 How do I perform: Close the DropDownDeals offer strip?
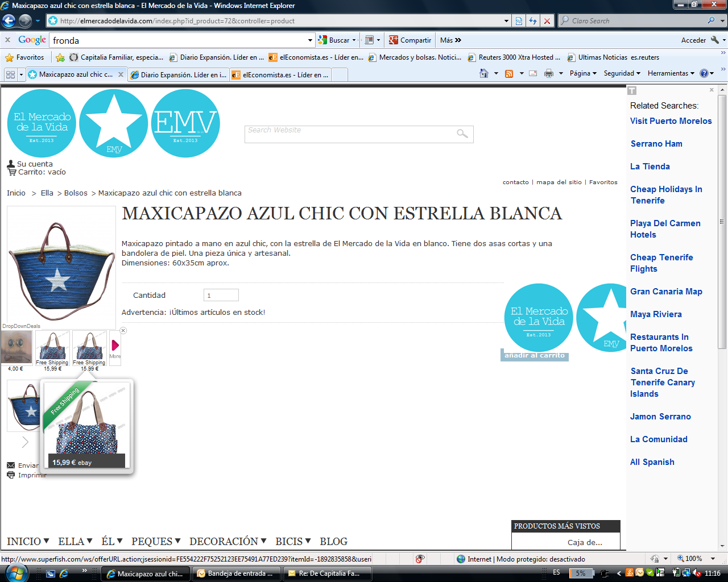pos(123,330)
